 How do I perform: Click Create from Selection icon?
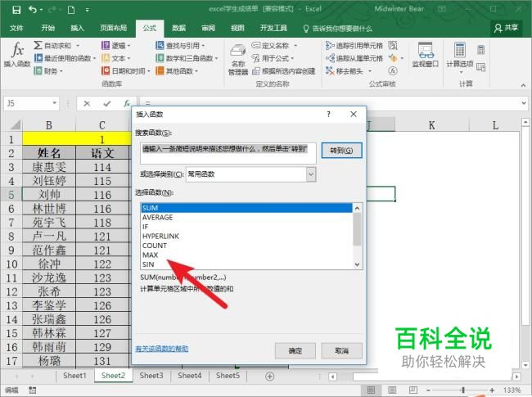[256, 71]
